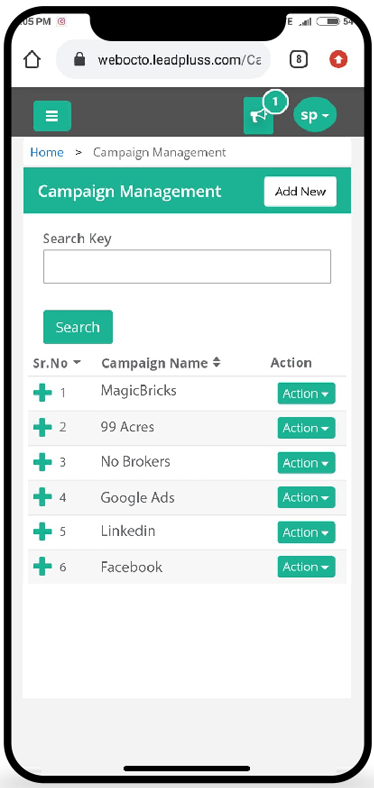Tap the padlock icon in the address bar
The width and height of the screenshot is (374, 788).
[79, 60]
